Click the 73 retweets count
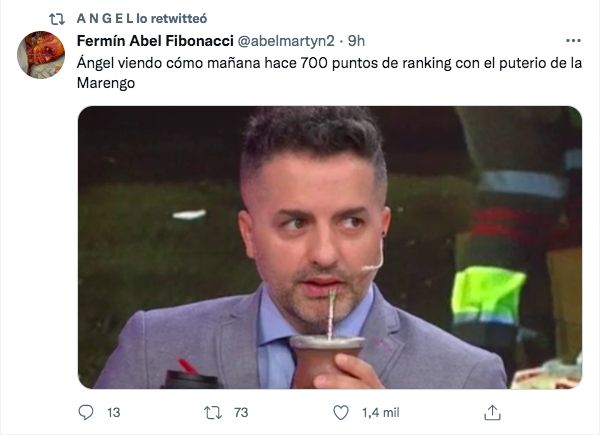 click(240, 413)
